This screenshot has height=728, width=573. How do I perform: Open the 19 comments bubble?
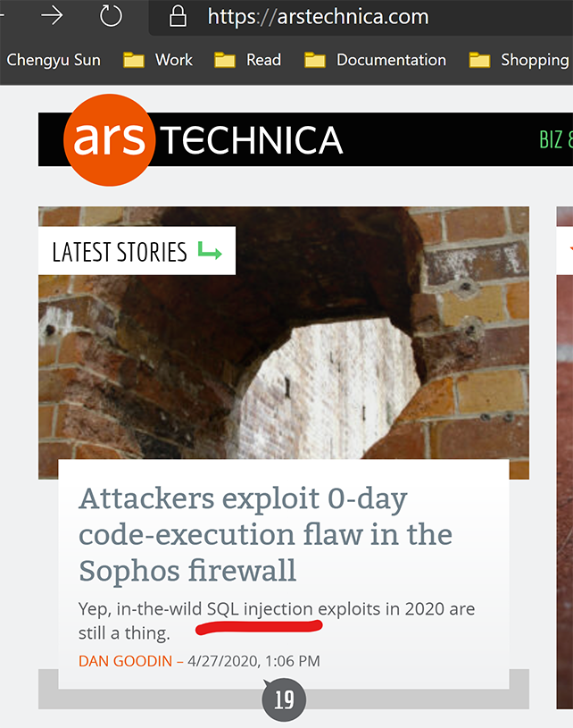pyautogui.click(x=284, y=699)
